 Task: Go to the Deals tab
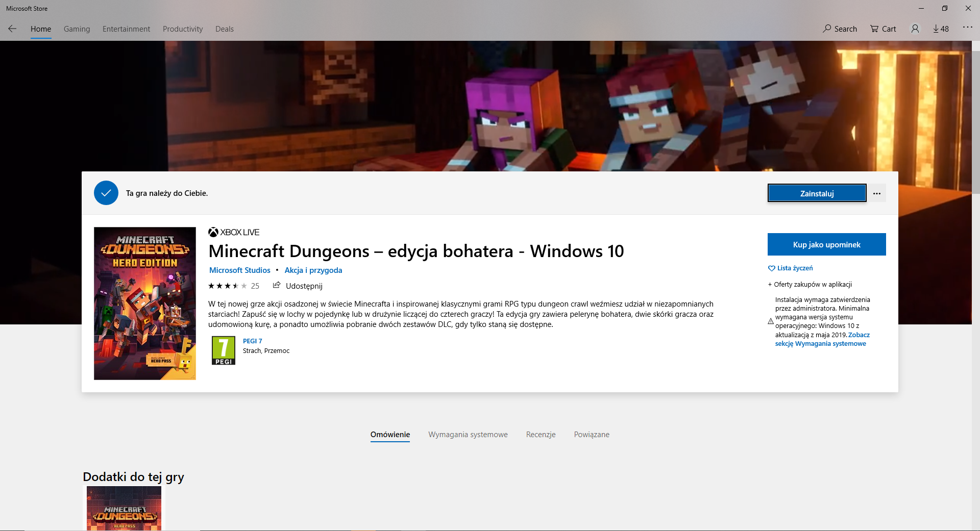(225, 29)
